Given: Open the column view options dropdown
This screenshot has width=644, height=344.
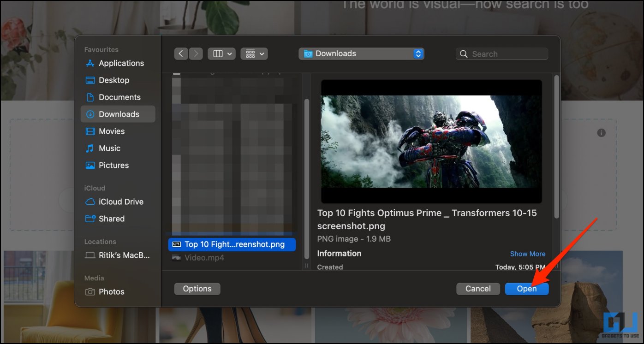Looking at the screenshot, I should tap(221, 54).
